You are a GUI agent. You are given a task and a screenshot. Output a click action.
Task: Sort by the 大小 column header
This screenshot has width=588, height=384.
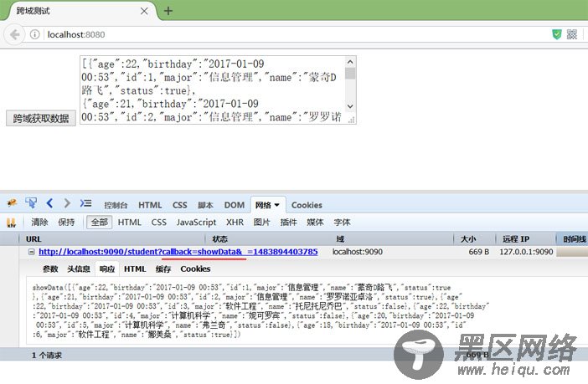point(475,239)
